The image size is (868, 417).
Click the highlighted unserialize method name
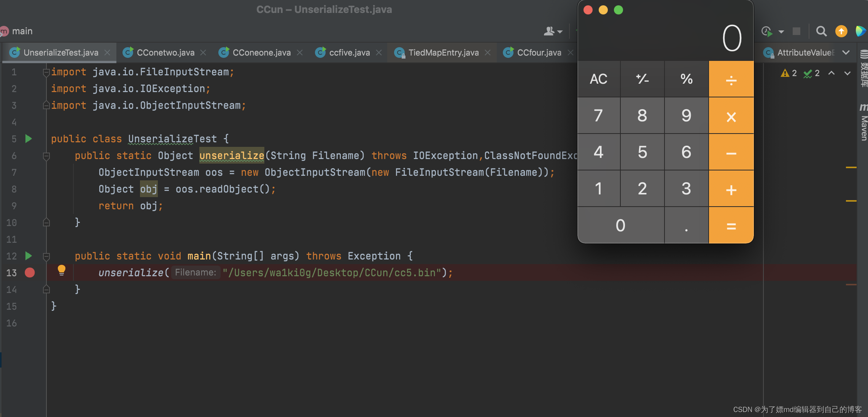232,156
